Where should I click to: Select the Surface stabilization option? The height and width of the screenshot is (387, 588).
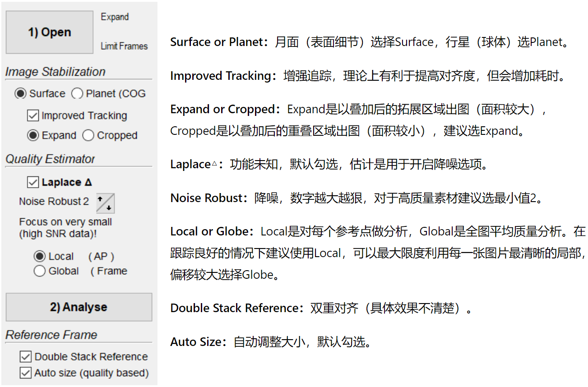click(x=20, y=94)
